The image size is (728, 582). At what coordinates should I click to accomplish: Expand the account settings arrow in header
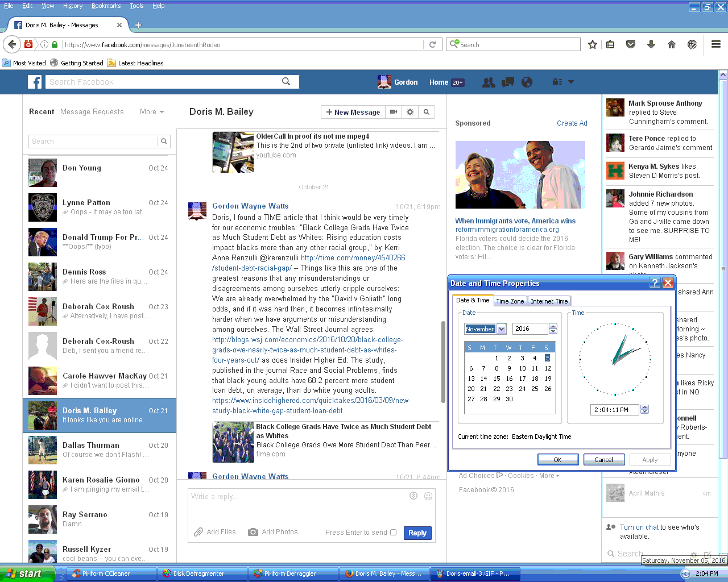571,82
